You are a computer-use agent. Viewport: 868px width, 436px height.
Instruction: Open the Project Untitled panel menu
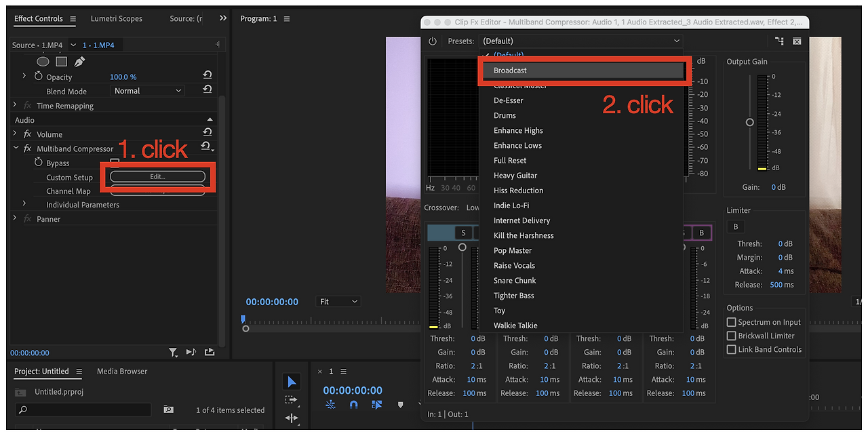pos(79,372)
